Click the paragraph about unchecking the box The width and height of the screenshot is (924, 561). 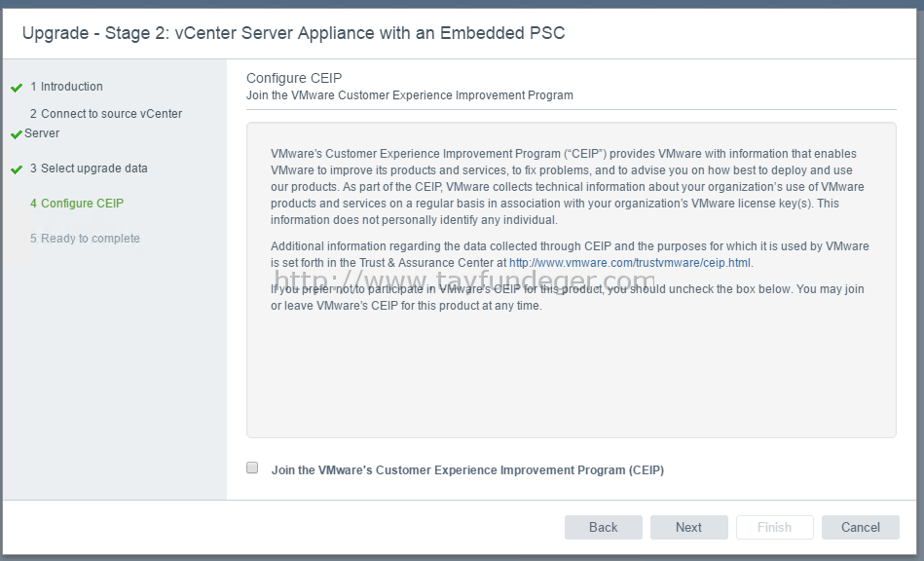(x=568, y=298)
